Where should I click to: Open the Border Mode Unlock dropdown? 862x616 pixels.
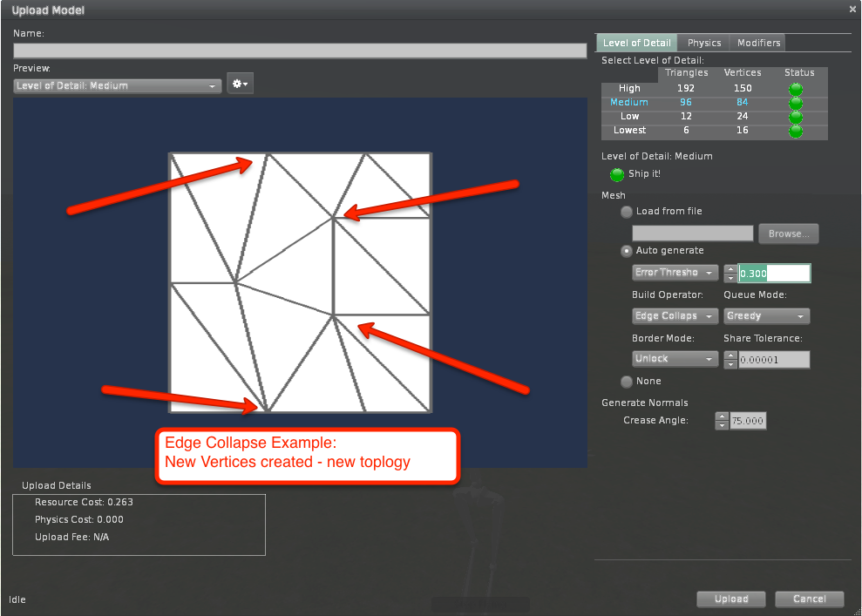(x=675, y=359)
